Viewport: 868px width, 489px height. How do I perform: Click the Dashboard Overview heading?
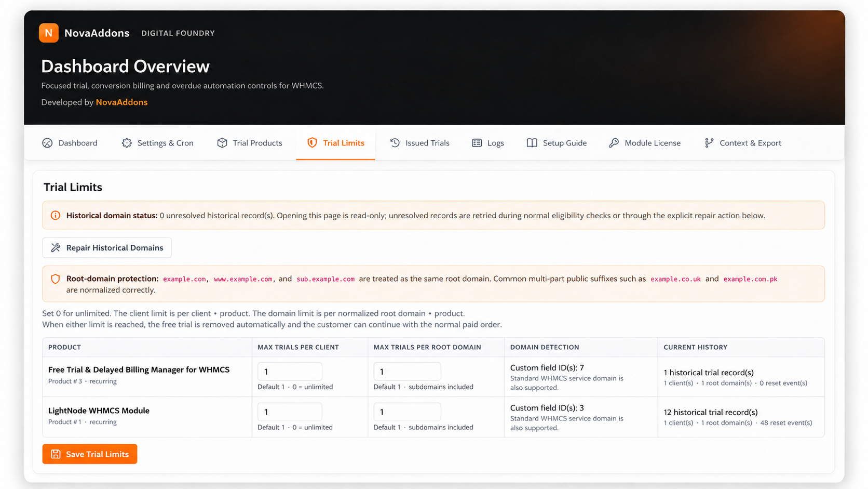(x=125, y=67)
